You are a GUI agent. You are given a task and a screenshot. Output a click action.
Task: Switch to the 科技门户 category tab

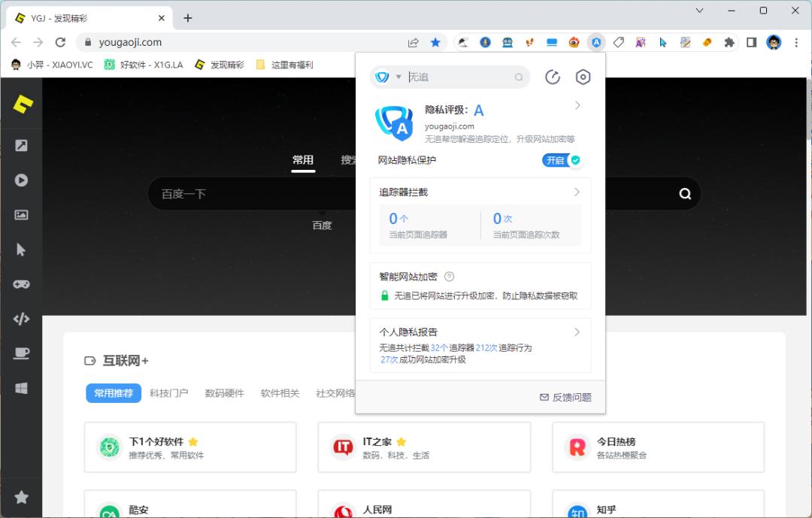(170, 392)
